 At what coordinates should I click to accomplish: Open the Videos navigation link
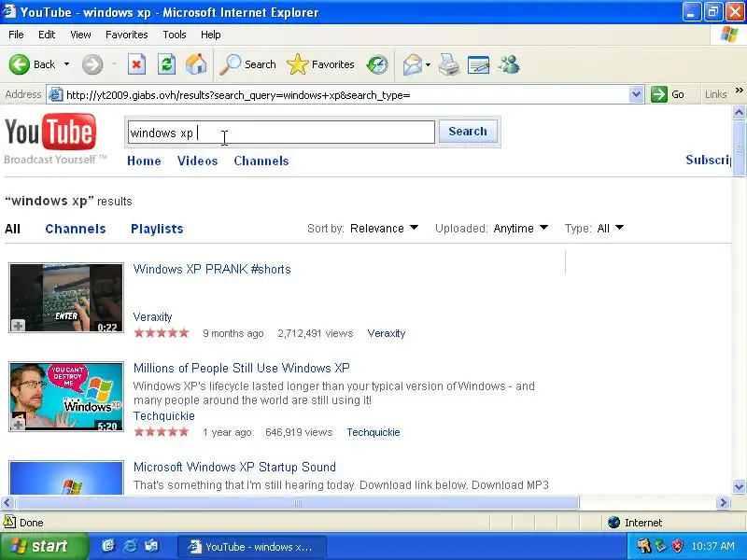click(x=198, y=161)
